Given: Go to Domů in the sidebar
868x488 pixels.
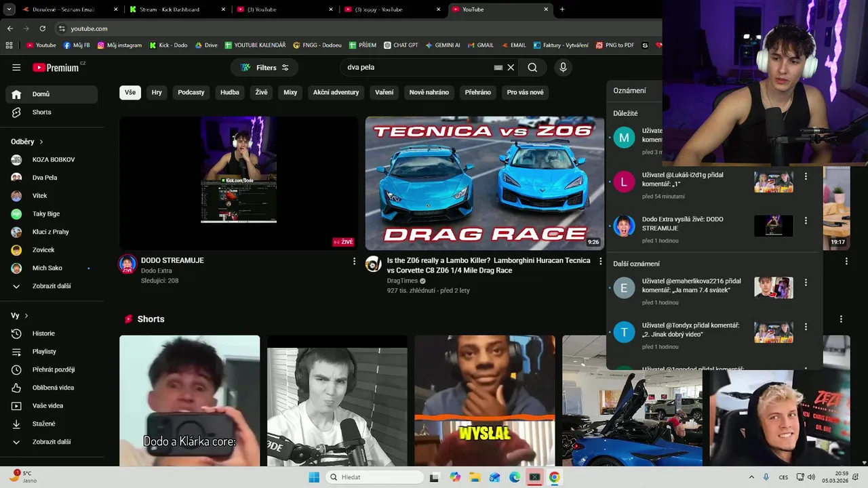Looking at the screenshot, I should click(x=52, y=94).
